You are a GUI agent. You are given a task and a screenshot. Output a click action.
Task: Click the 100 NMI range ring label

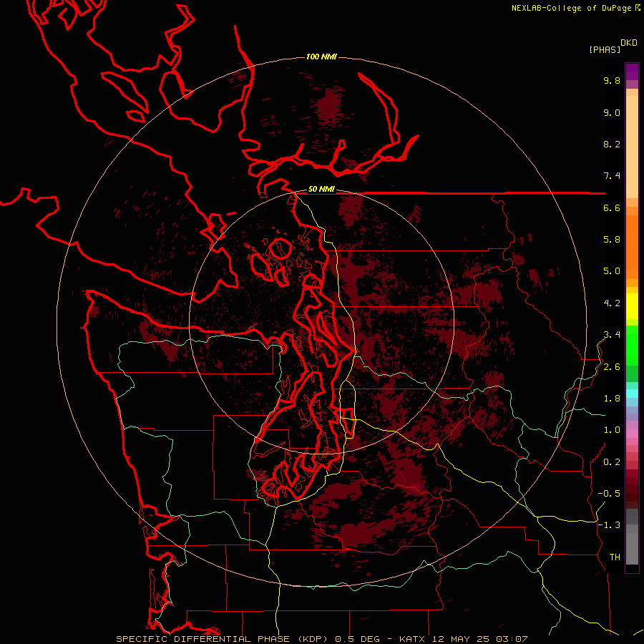click(x=321, y=57)
